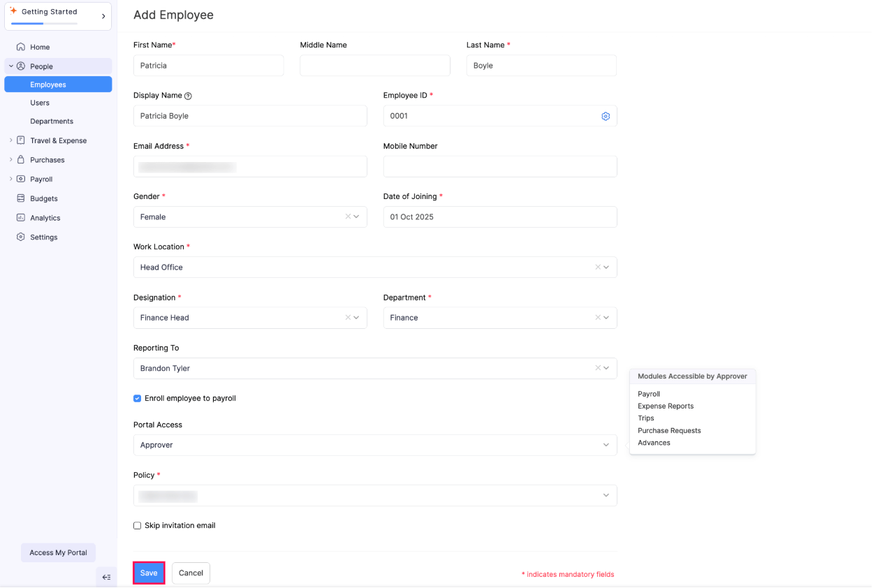Enable Skip invitation email checkbox
The width and height of the screenshot is (880, 588).
[138, 526]
